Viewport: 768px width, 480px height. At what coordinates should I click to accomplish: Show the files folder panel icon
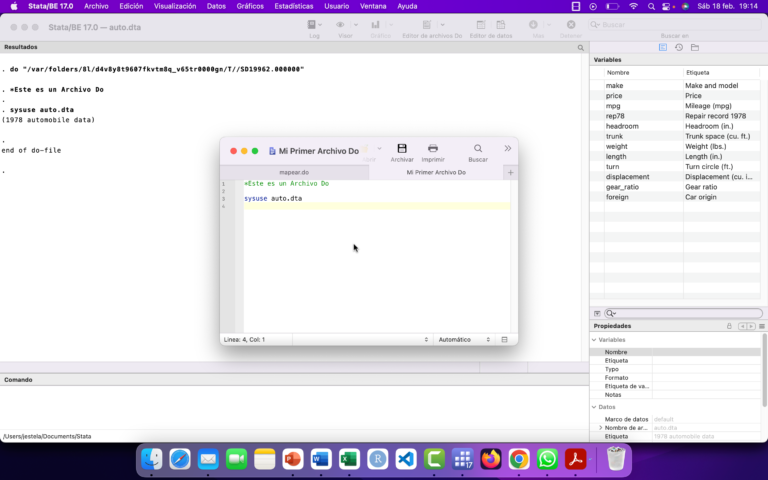(x=695, y=48)
